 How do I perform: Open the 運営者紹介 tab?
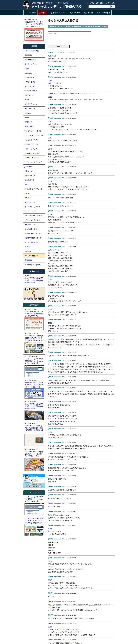(88, 13)
